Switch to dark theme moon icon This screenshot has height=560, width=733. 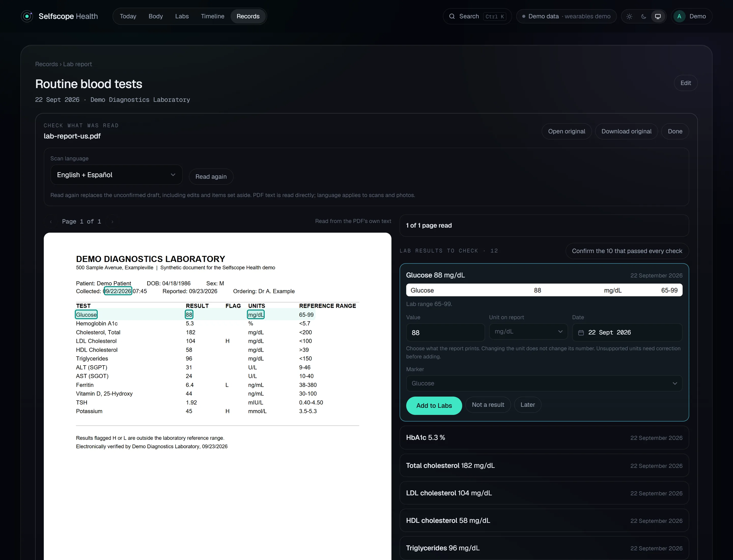[x=643, y=16]
